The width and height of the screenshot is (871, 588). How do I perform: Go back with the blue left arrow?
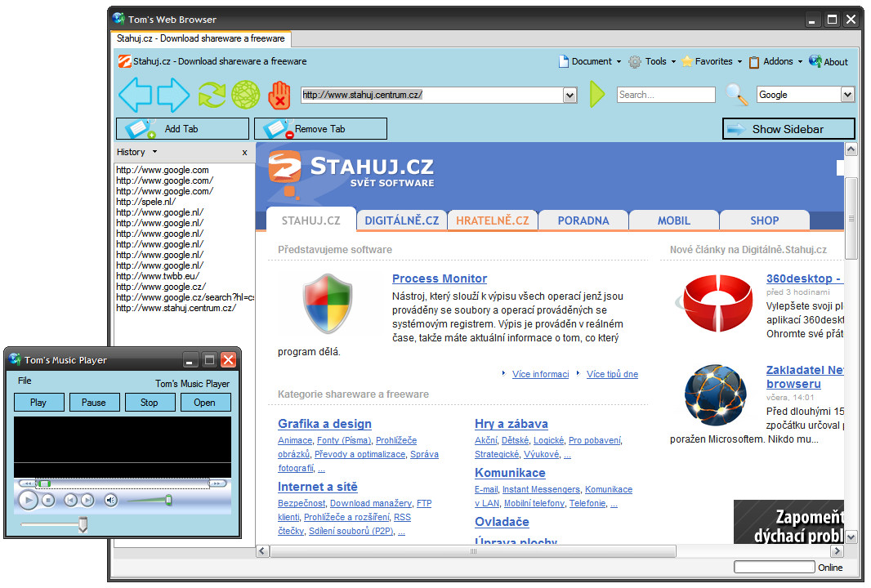[135, 95]
